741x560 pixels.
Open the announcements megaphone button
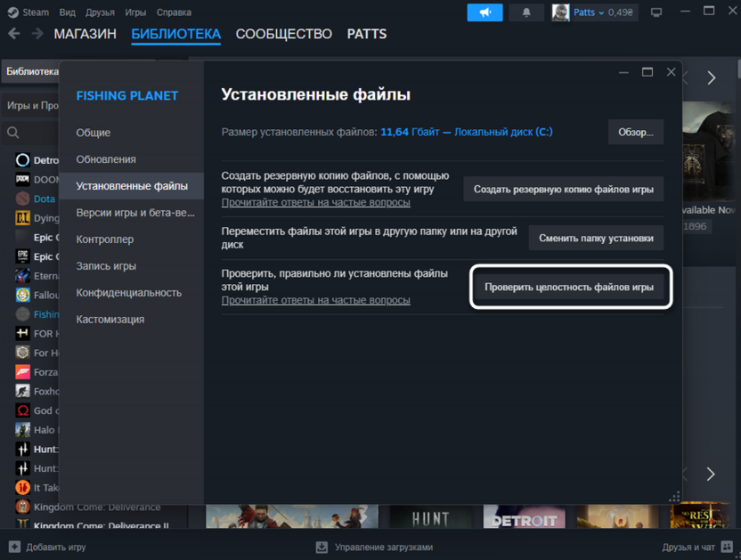(484, 12)
